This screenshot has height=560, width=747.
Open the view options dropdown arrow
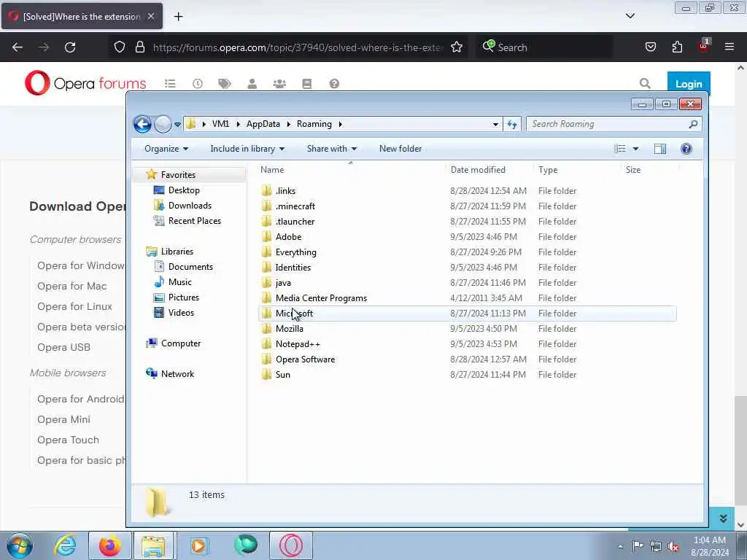point(635,149)
